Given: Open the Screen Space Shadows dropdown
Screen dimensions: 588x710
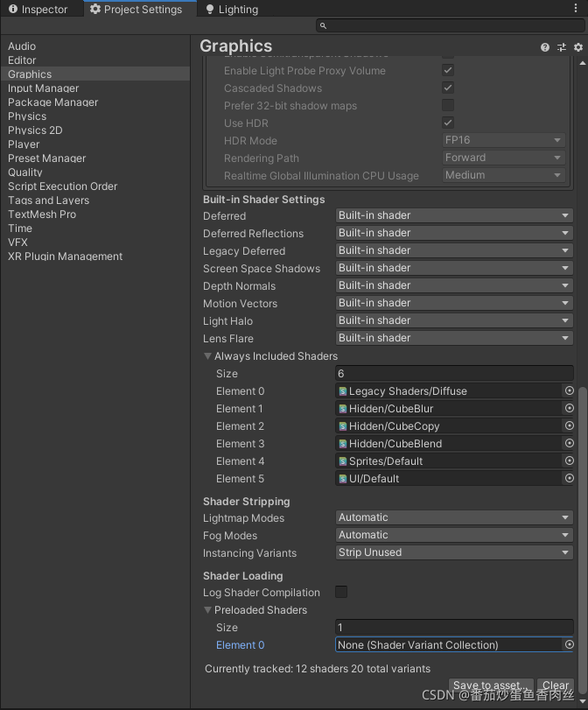Looking at the screenshot, I should tap(454, 268).
